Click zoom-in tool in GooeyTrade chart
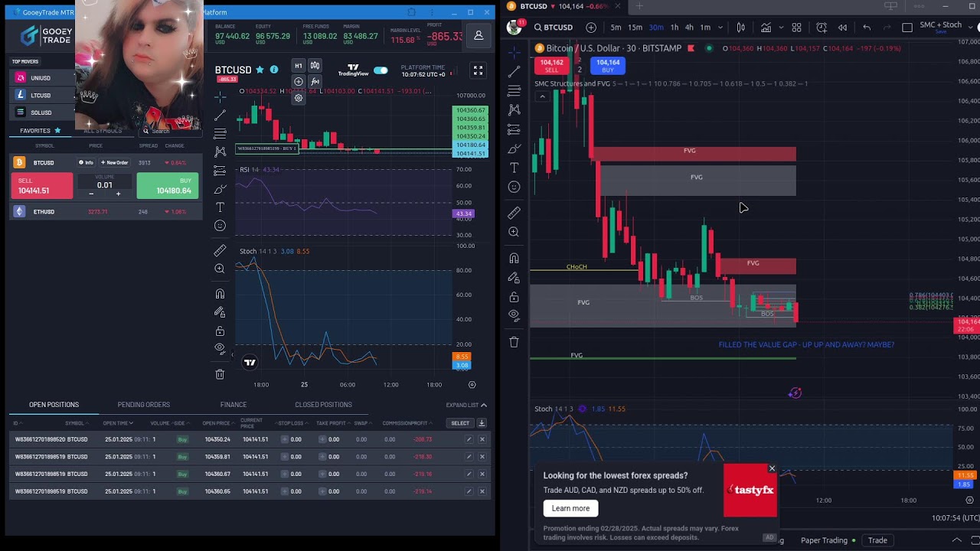Screen dimensions: 980x551 pyautogui.click(x=220, y=269)
